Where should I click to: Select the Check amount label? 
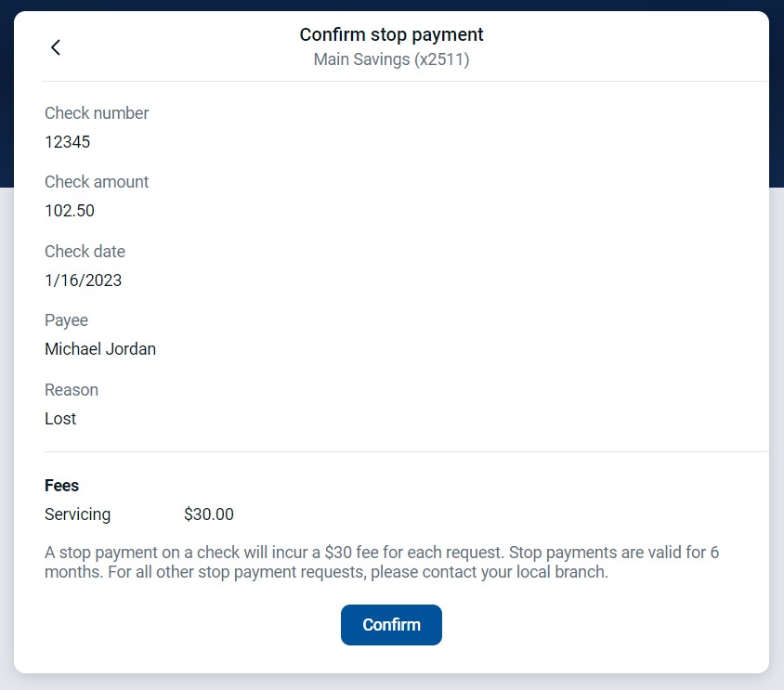coord(97,181)
